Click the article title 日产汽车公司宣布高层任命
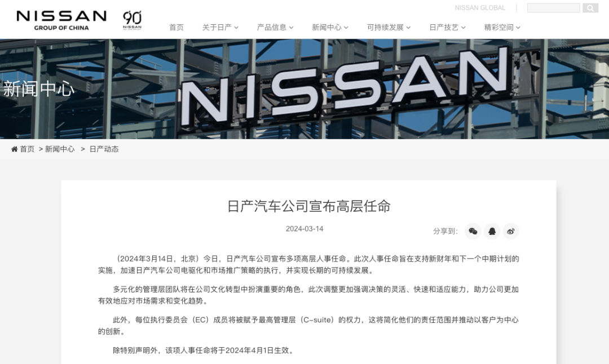This screenshot has height=364, width=609. point(309,206)
